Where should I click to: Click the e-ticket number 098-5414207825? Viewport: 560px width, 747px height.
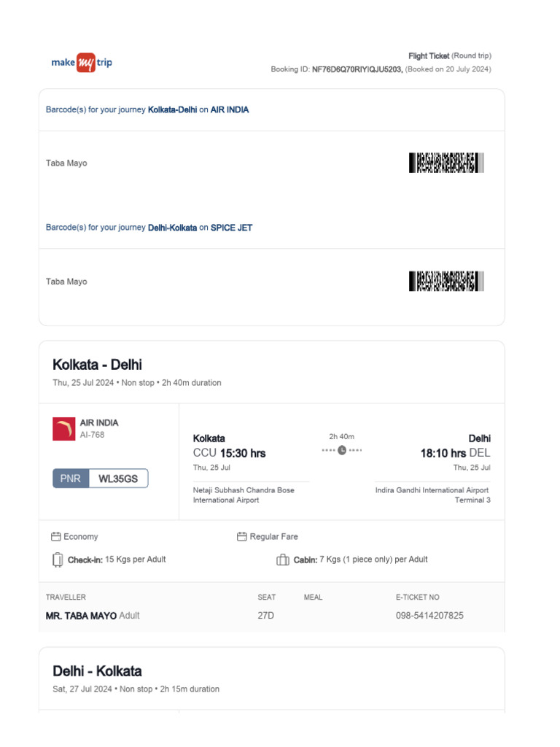tap(429, 616)
